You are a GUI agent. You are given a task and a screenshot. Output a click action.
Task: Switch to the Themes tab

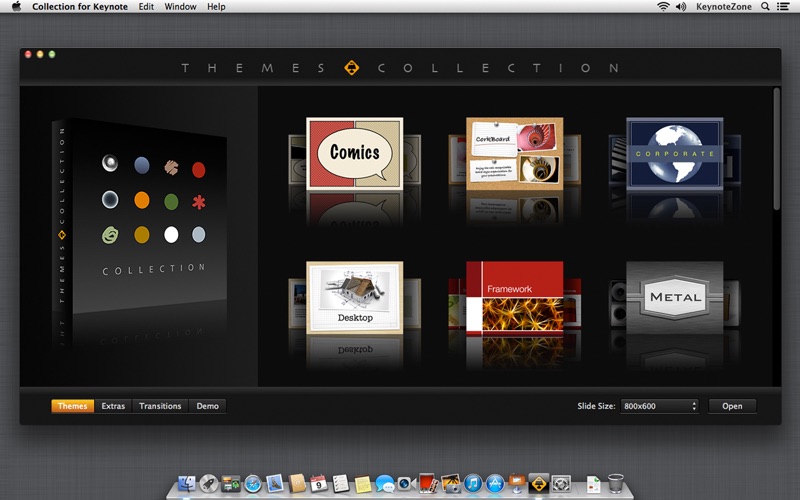[72, 406]
